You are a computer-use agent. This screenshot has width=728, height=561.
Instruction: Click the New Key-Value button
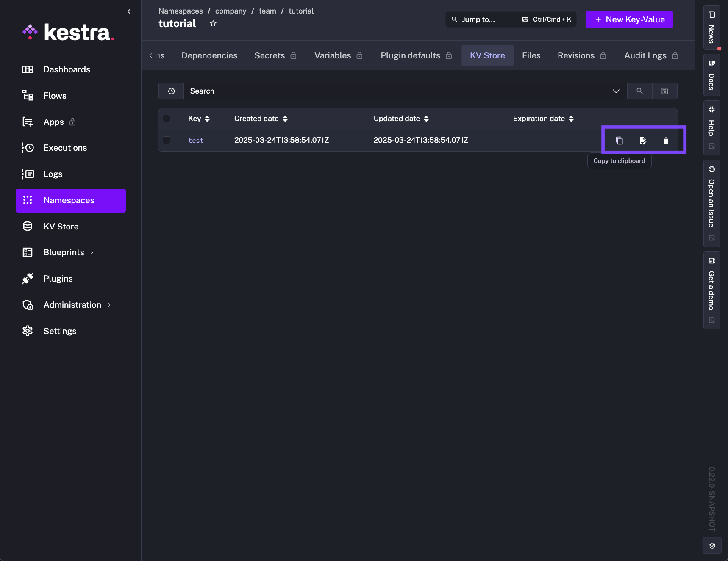pos(629,19)
